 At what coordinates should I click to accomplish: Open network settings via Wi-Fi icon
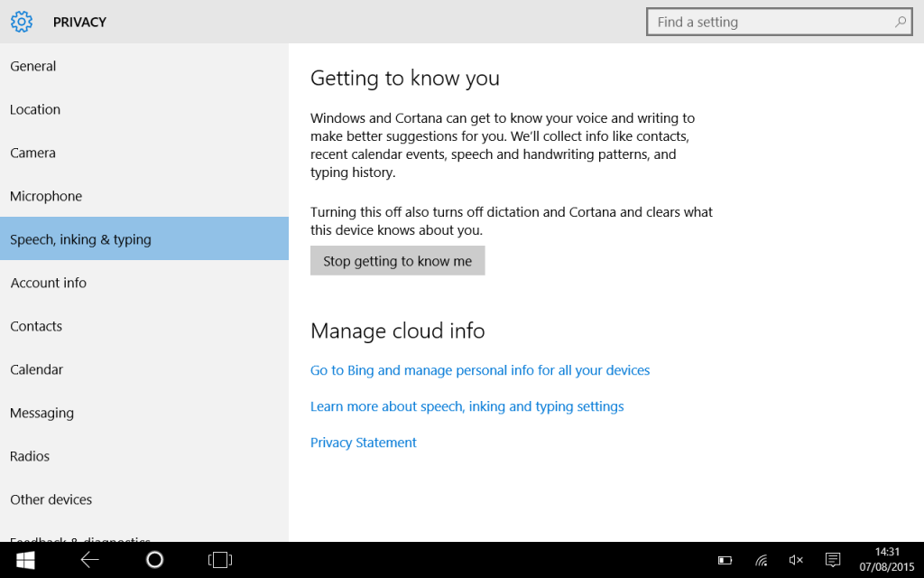[760, 560]
